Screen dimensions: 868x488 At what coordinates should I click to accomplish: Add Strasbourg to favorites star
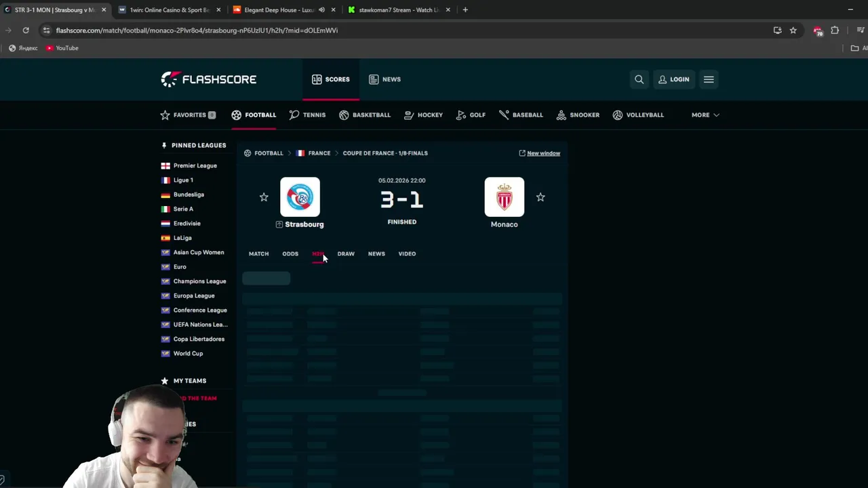264,197
